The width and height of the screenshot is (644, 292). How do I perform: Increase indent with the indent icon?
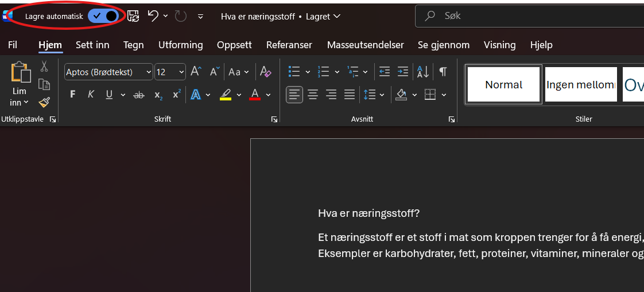coord(403,72)
